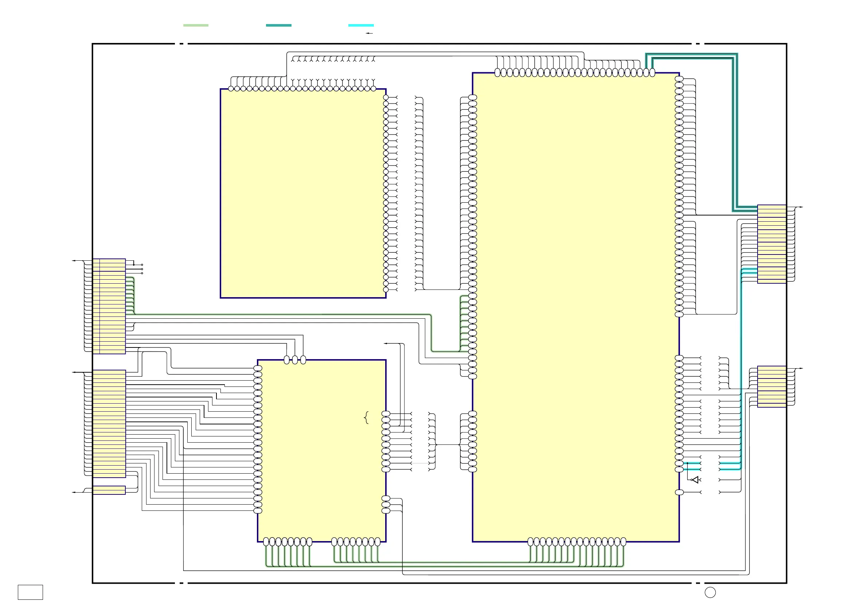Viewport: 868px width, 614px height.
Task: Click the middle-left tall striped connector block
Action: coord(109,423)
